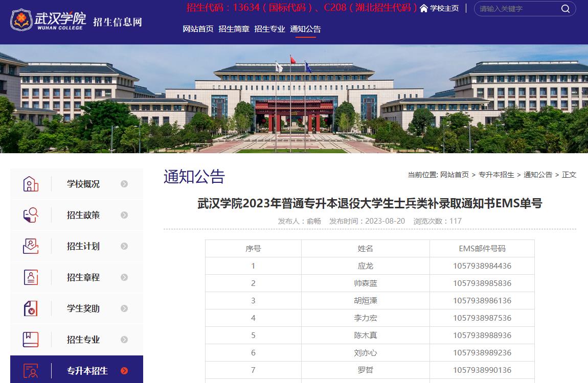Expand 招生计划 with its arrow
The image size is (588, 383).
124,246
